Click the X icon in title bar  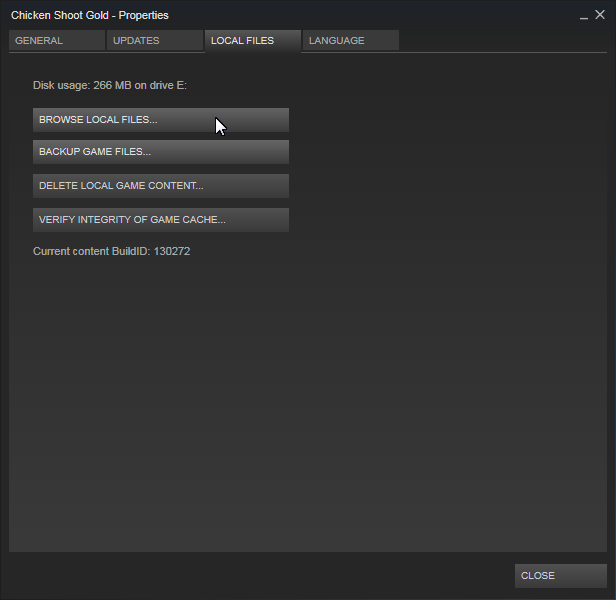coord(600,15)
